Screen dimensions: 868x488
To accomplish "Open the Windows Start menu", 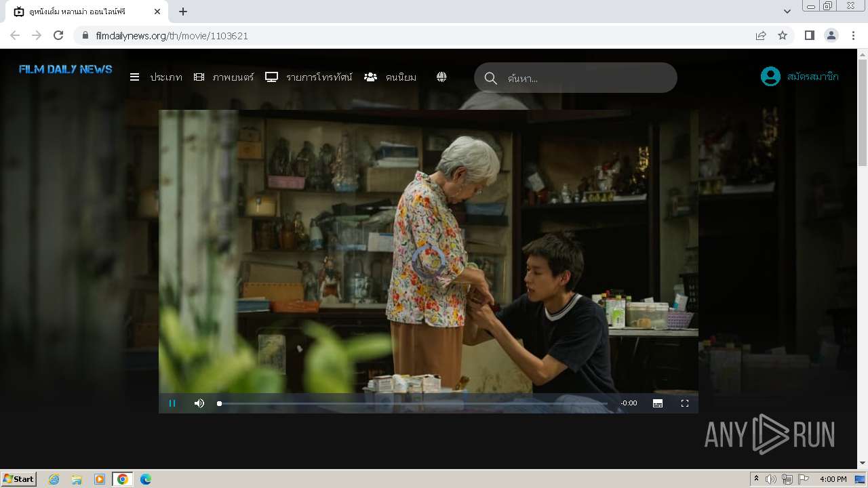I will (19, 479).
